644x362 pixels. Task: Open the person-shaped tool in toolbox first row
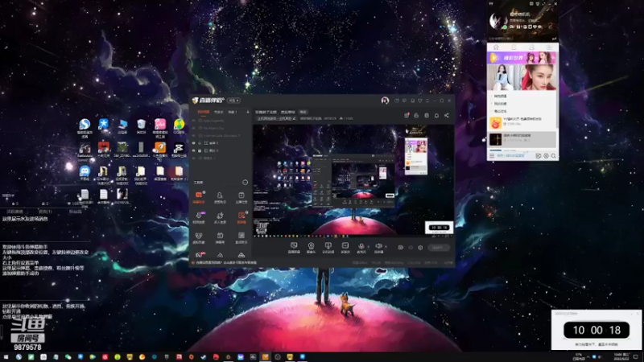220,197
